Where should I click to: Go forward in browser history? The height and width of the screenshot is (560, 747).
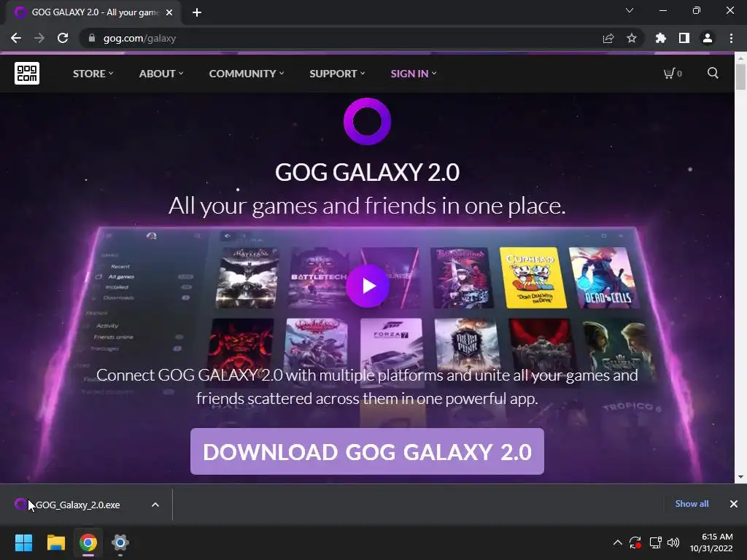[39, 38]
